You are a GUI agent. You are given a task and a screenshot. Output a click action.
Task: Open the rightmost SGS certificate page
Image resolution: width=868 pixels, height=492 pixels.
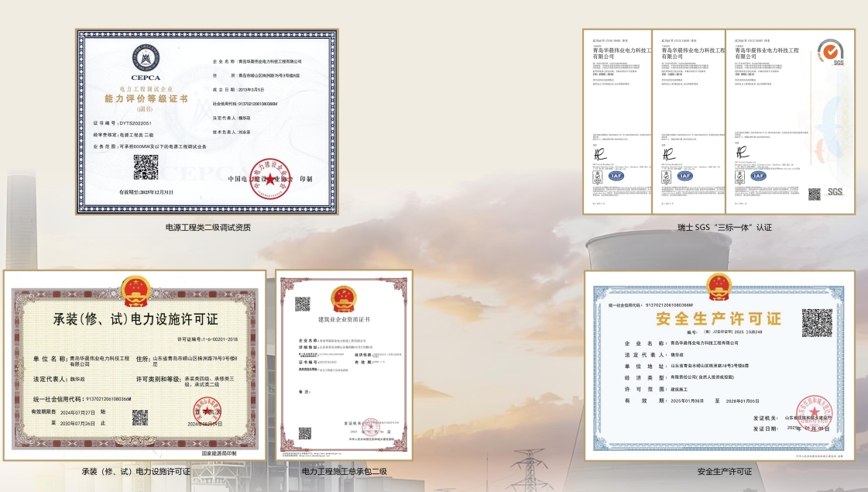coord(791,122)
